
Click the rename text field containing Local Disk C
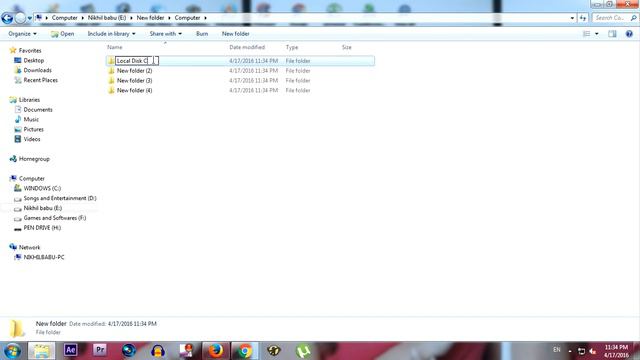point(137,61)
